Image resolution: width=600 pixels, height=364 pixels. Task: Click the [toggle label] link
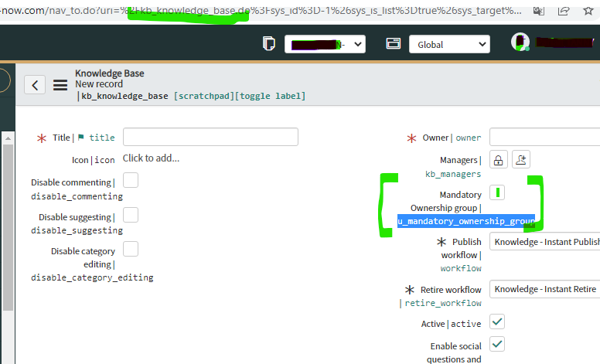pos(270,96)
